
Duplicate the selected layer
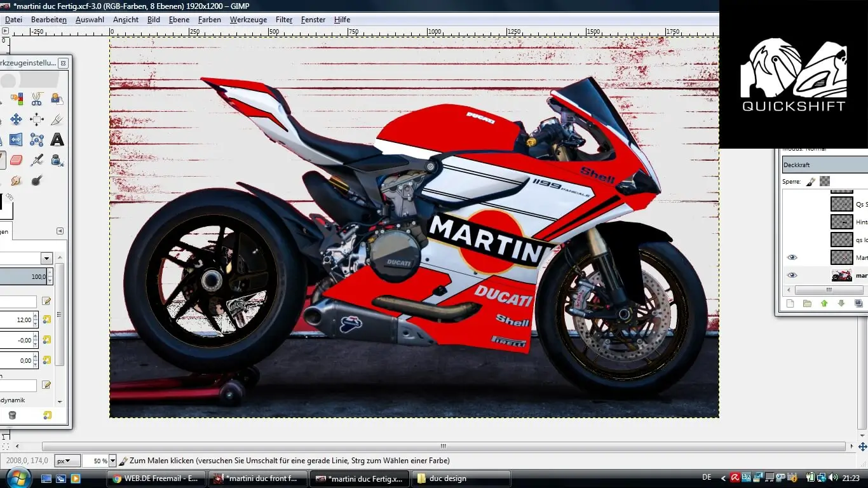tap(858, 304)
